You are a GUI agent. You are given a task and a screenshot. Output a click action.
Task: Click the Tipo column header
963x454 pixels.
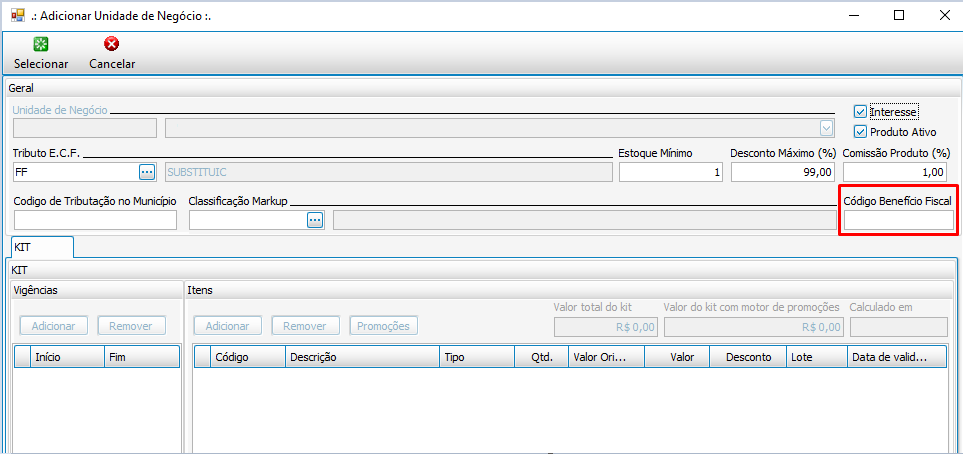477,357
